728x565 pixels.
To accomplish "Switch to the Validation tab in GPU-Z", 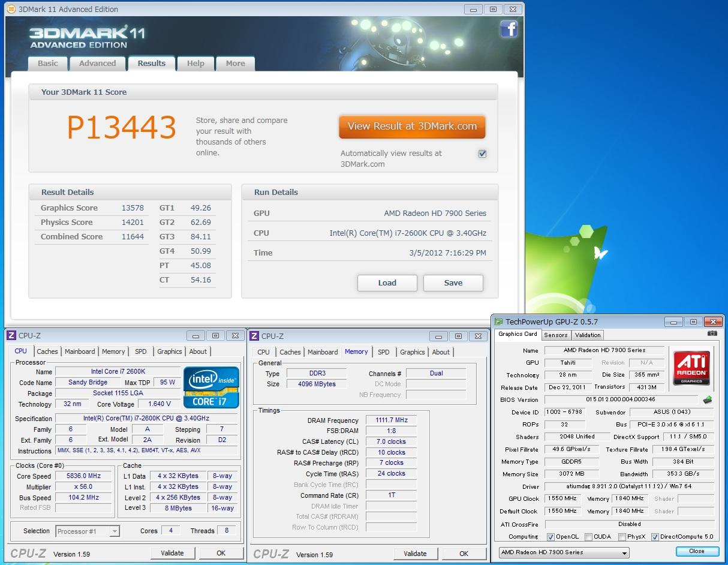I will click(588, 335).
